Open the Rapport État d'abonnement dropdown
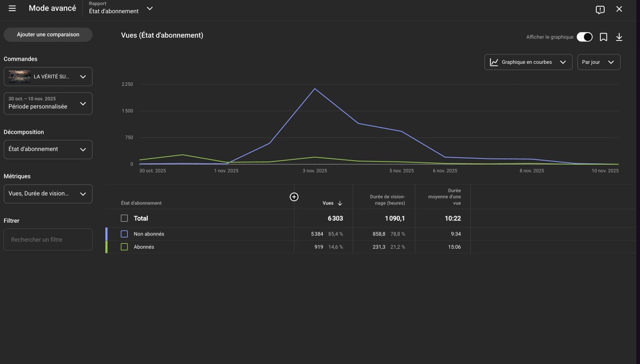This screenshot has height=364, width=640. 121,8
